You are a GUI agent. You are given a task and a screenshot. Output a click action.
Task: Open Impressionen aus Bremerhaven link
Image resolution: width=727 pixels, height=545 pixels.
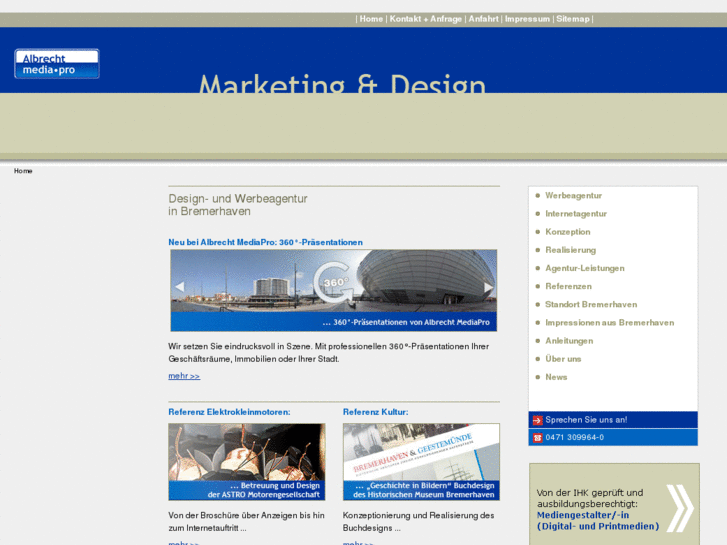[x=610, y=322]
